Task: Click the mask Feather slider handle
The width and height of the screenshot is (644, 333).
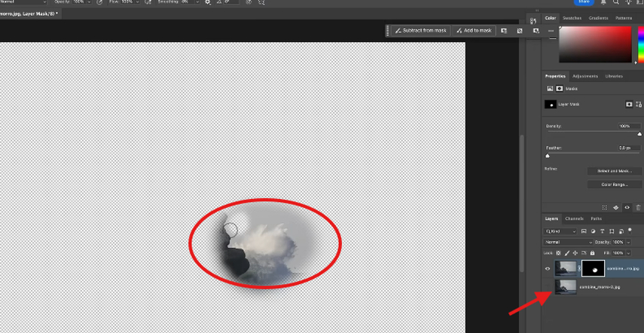Action: point(547,156)
